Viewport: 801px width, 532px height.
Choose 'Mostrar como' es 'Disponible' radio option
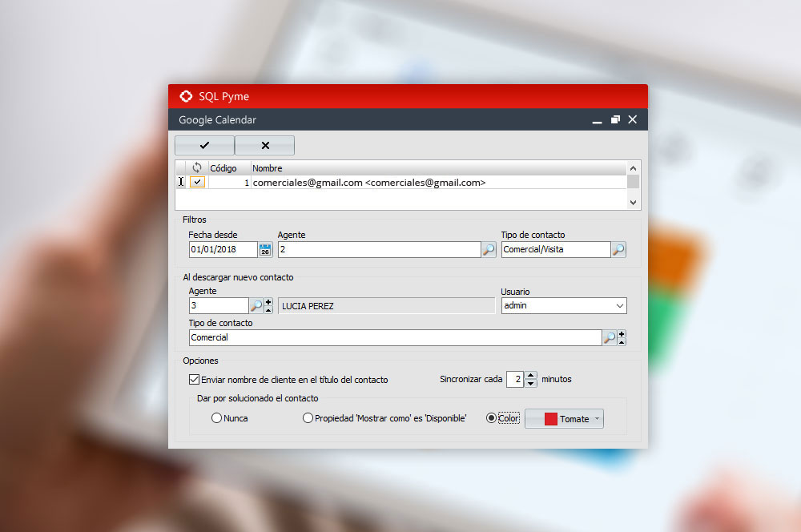[x=308, y=418]
